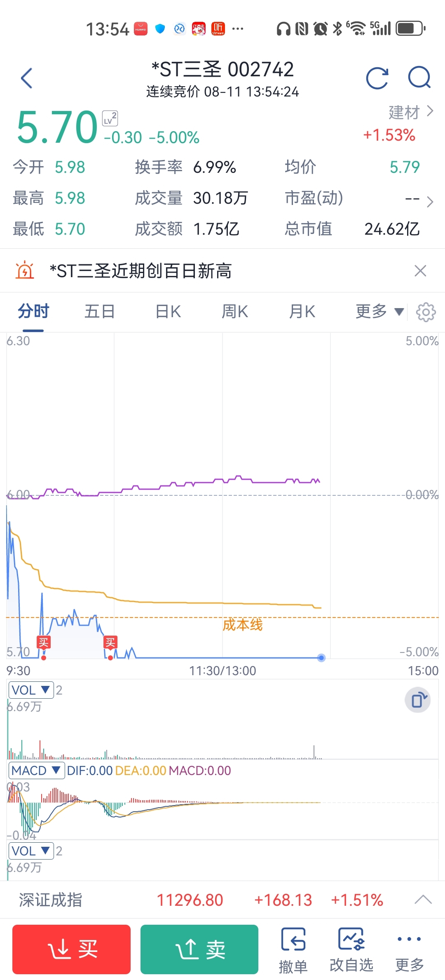Expand the 深证成指 index bar
Image resolution: width=445 pixels, height=980 pixels.
423,900
